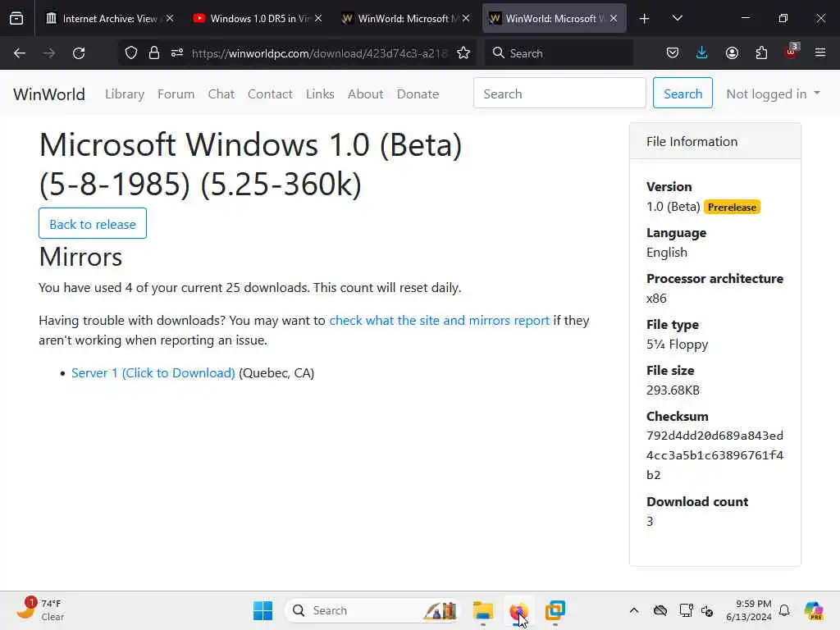
Task: Open File Explorer from the taskbar
Action: 482,610
